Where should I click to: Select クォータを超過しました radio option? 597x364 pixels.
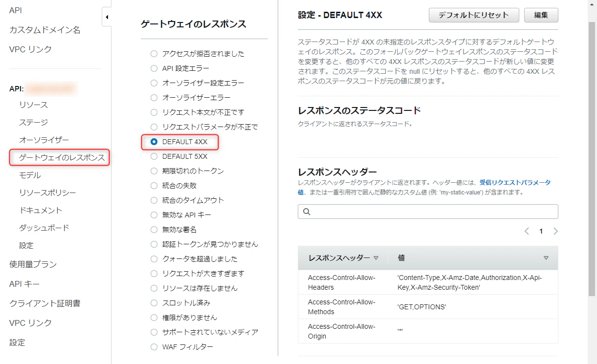click(154, 259)
